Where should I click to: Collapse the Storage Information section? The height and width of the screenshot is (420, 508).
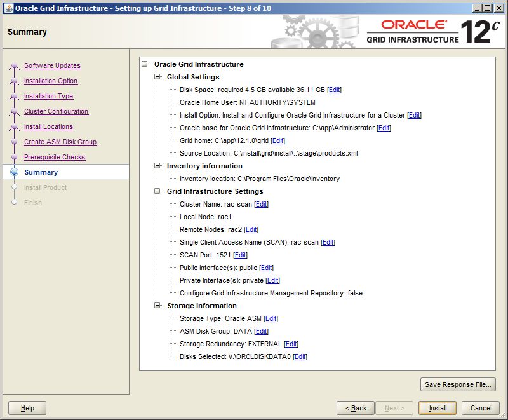pyautogui.click(x=157, y=306)
